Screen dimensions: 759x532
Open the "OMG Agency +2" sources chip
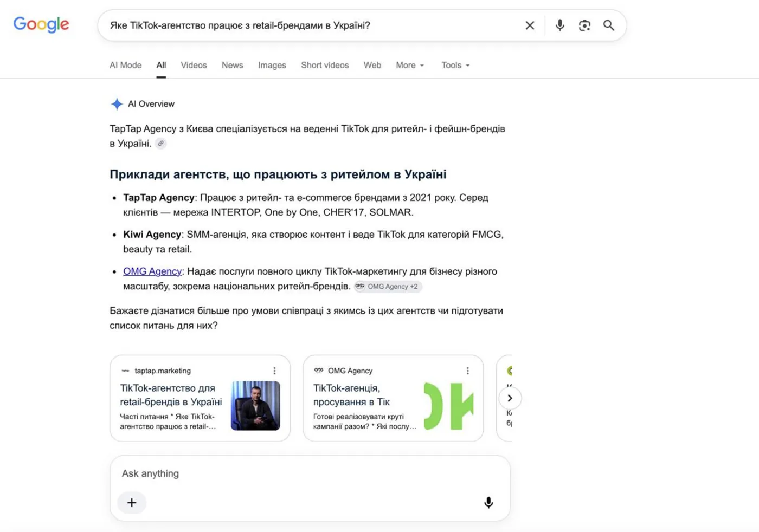click(x=388, y=287)
